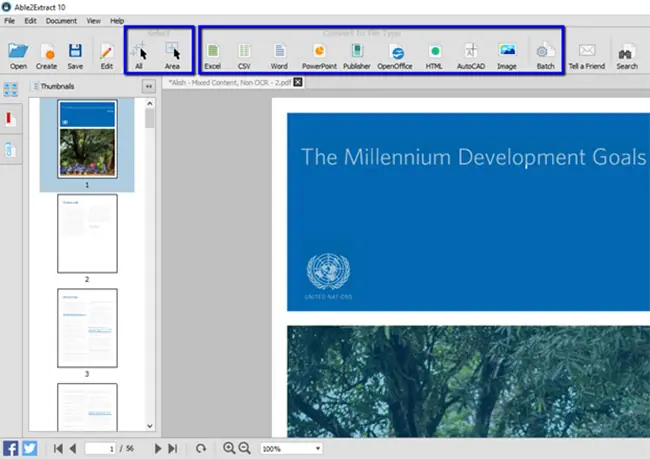The width and height of the screenshot is (650, 459).
Task: Open the Batch conversion tool
Action: point(546,56)
